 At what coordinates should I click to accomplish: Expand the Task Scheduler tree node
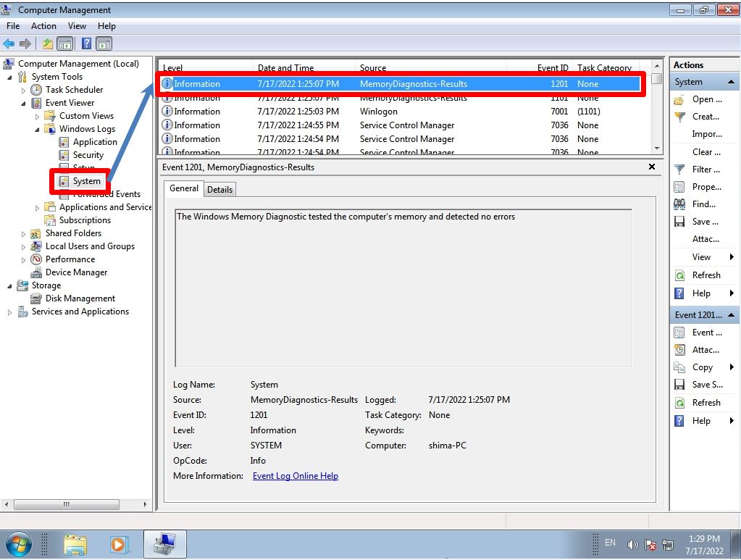22,89
